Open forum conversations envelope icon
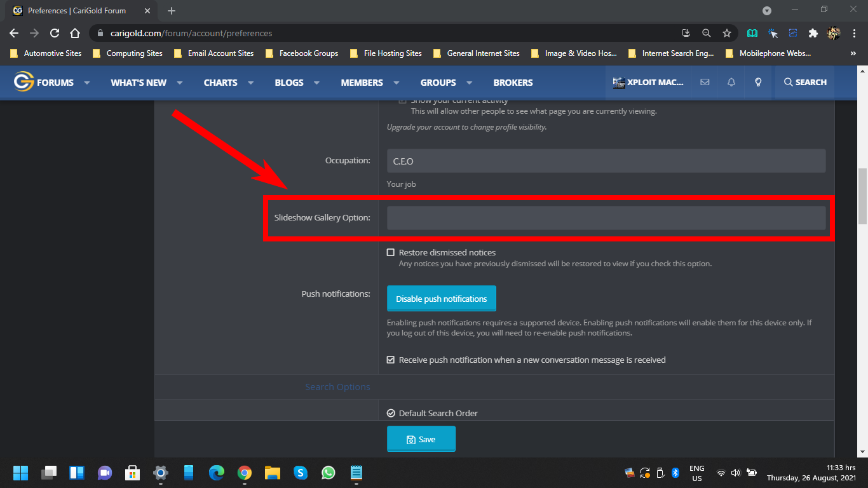This screenshot has width=868, height=488. pyautogui.click(x=705, y=82)
